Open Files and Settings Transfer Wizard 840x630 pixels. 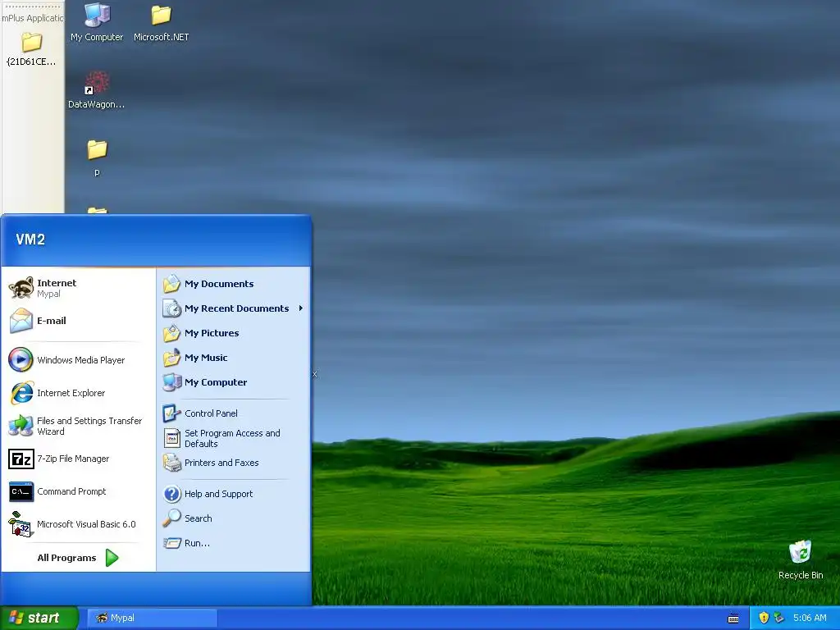coord(78,426)
